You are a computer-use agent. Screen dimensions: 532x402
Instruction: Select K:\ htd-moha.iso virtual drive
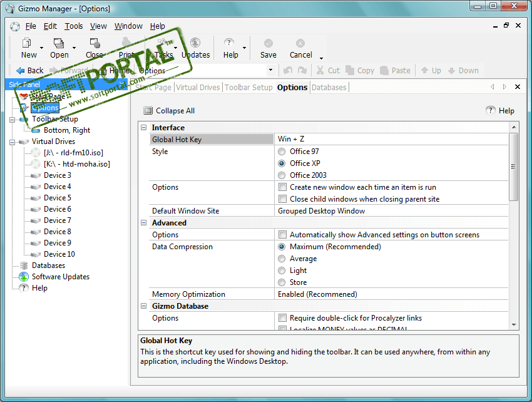pyautogui.click(x=77, y=164)
